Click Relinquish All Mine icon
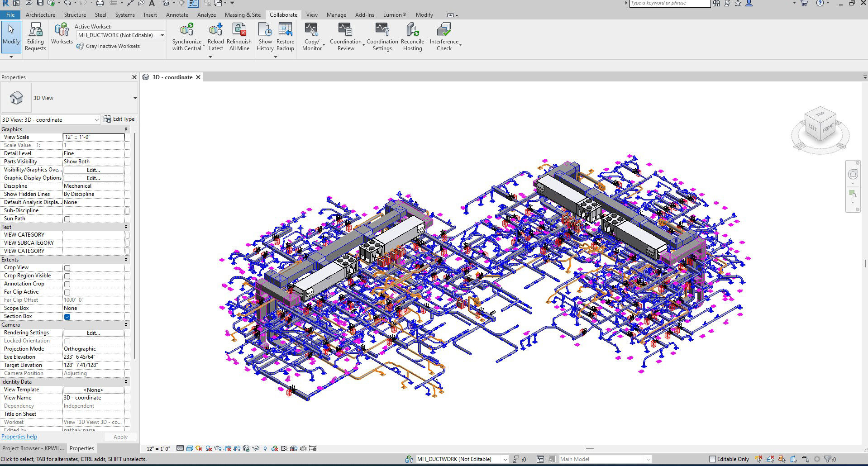868x466 pixels. point(239,30)
